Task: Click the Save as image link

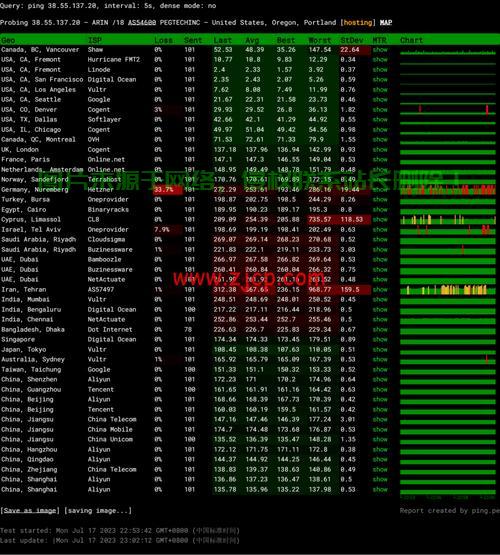Action: point(30,510)
